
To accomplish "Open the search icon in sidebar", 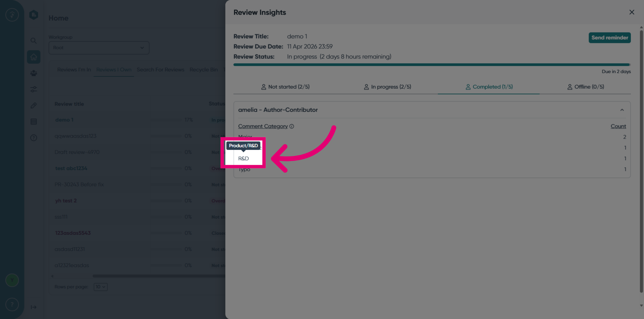I will 34,41.
